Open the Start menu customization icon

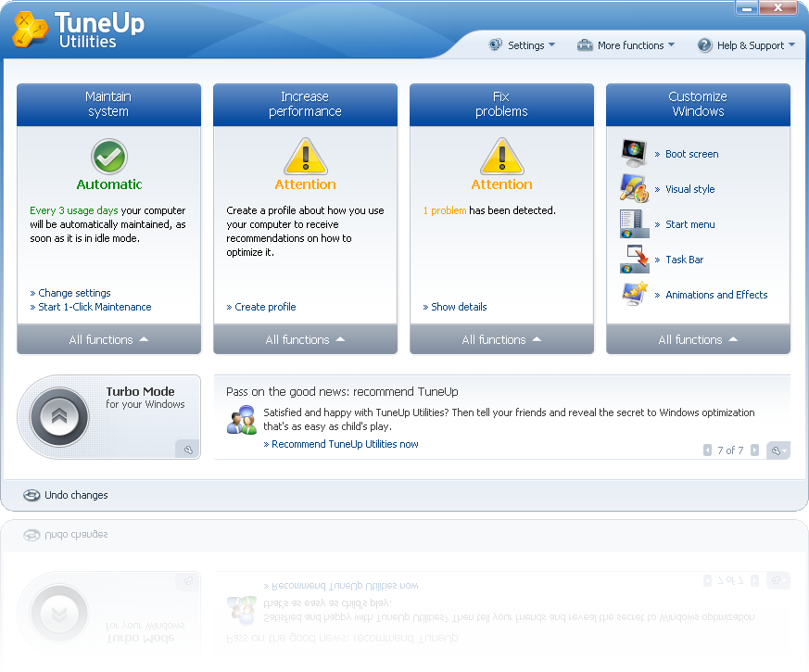coord(634,223)
